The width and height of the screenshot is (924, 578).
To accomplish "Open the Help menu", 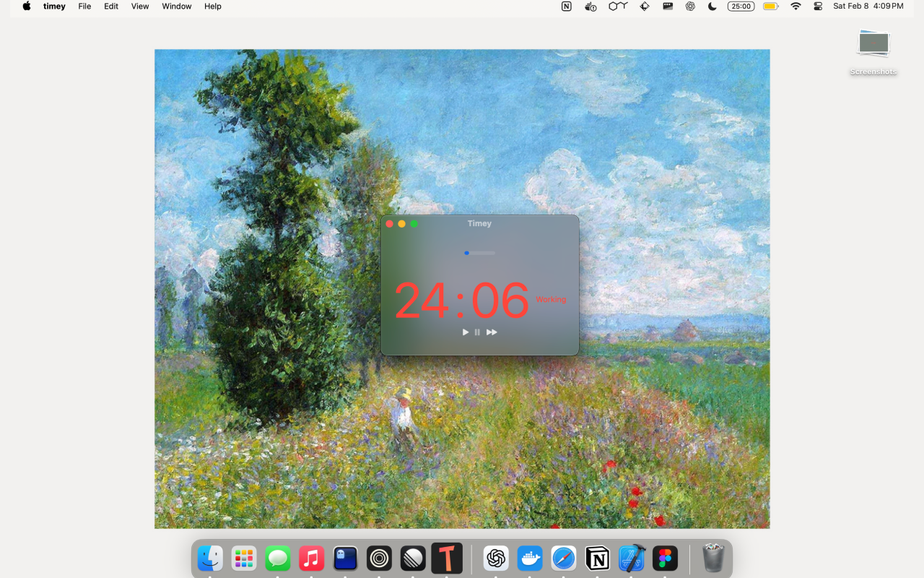I will pos(213,7).
